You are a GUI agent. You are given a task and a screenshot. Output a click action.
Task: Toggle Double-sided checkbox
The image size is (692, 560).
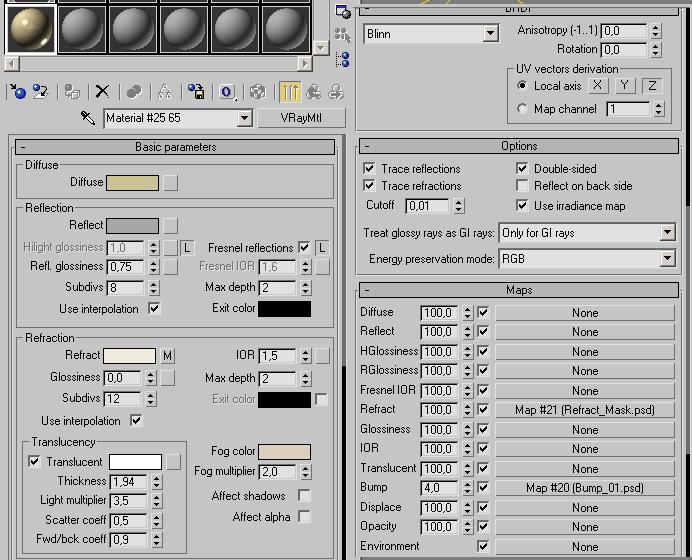point(522,169)
